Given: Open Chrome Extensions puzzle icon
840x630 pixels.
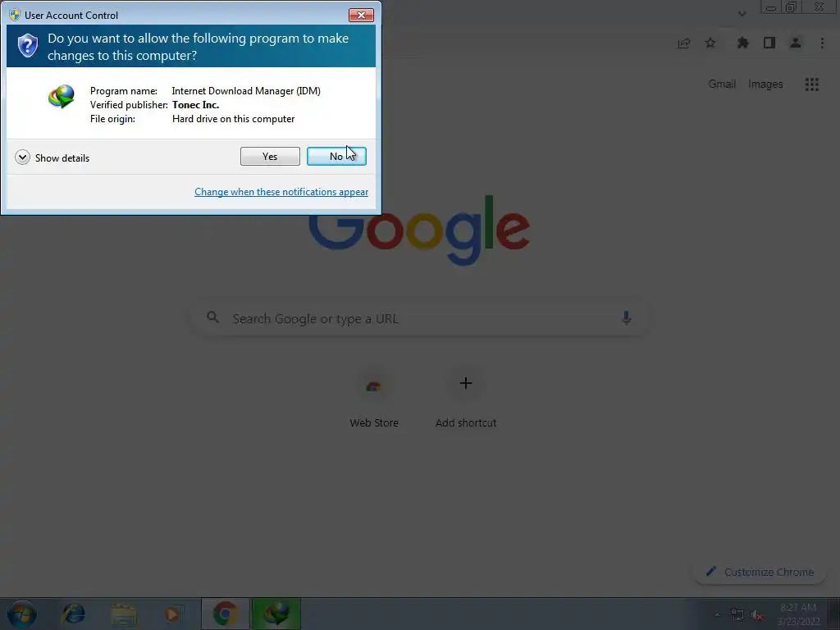Looking at the screenshot, I should (x=742, y=43).
